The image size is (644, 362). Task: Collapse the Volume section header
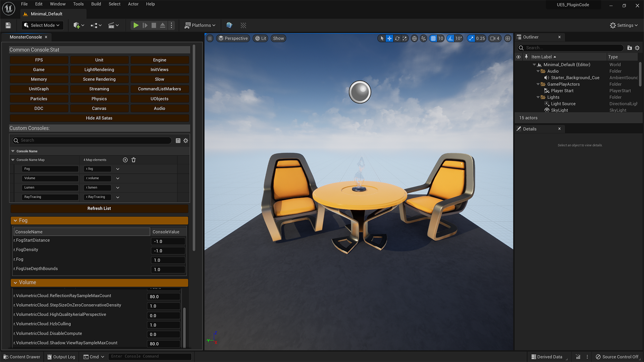click(99, 283)
